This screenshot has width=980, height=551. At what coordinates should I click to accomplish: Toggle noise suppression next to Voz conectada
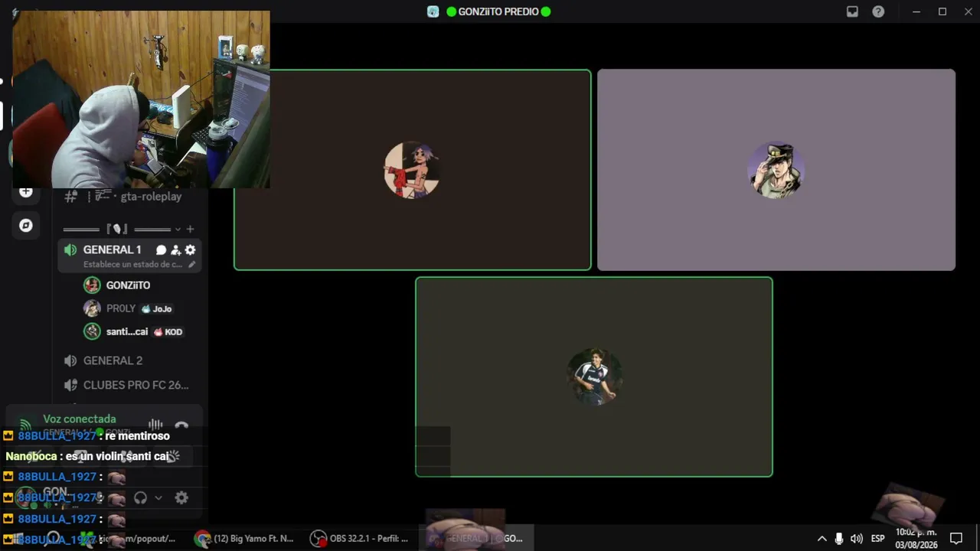[155, 425]
